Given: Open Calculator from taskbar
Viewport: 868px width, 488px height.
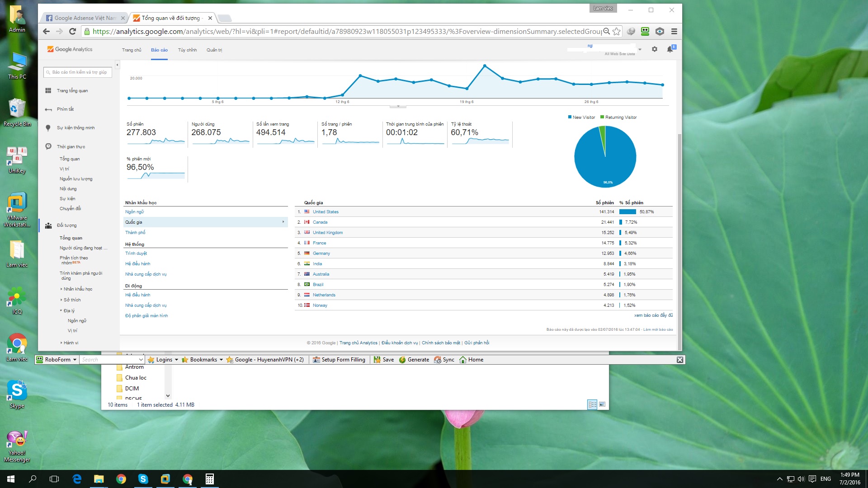Looking at the screenshot, I should coord(209,479).
